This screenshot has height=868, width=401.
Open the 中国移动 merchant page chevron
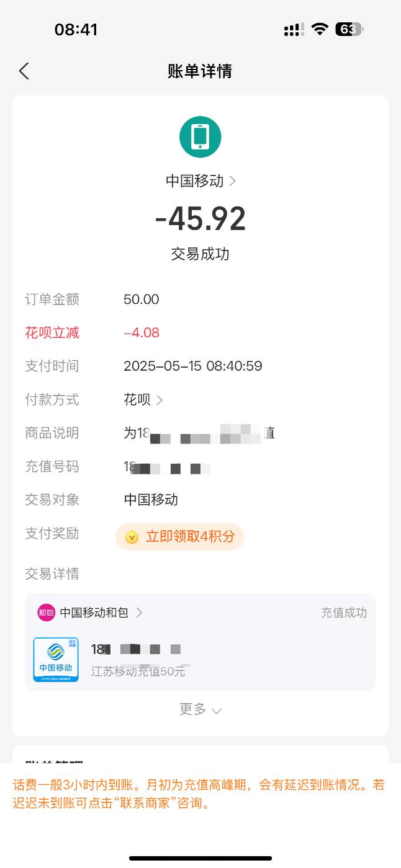232,181
